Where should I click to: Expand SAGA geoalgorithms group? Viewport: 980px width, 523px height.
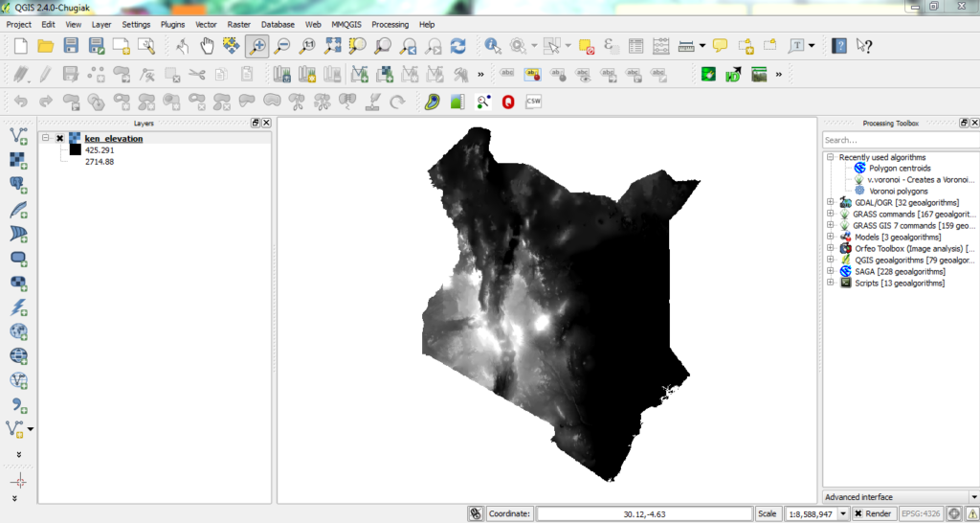click(x=831, y=271)
